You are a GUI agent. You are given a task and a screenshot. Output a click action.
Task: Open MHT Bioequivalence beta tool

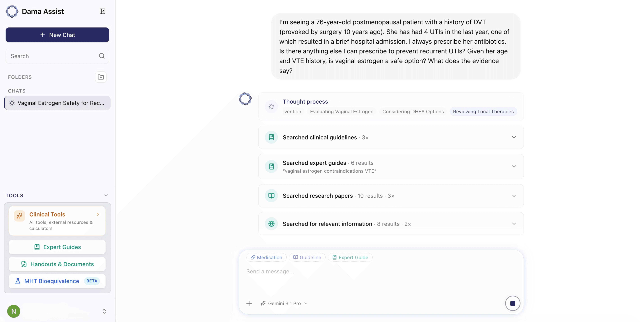click(57, 281)
